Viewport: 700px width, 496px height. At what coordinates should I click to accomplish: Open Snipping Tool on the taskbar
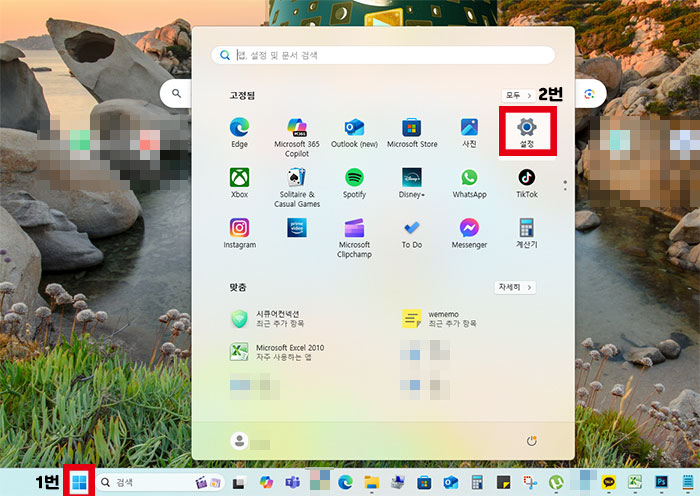530,482
